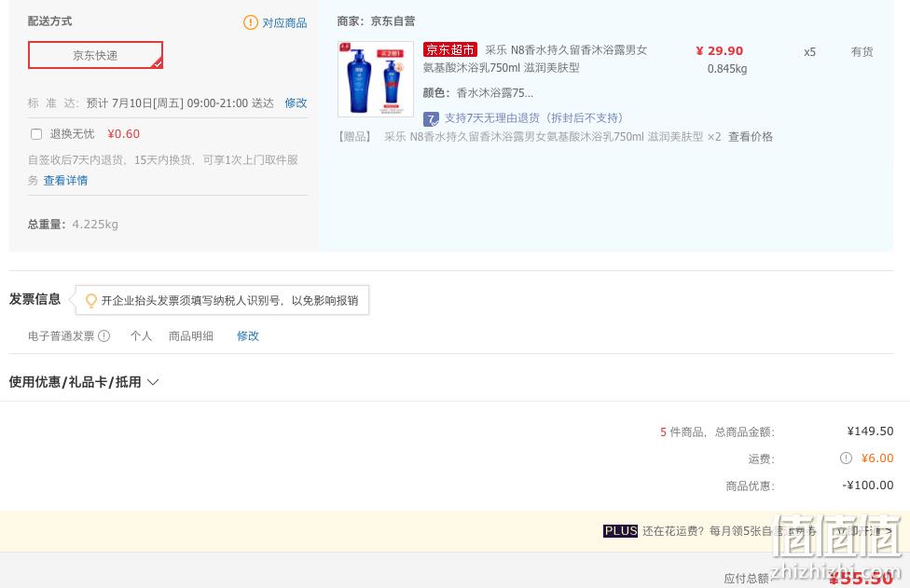Click the 退换无忧 price ¥0.60
The height and width of the screenshot is (588, 910).
tap(124, 134)
